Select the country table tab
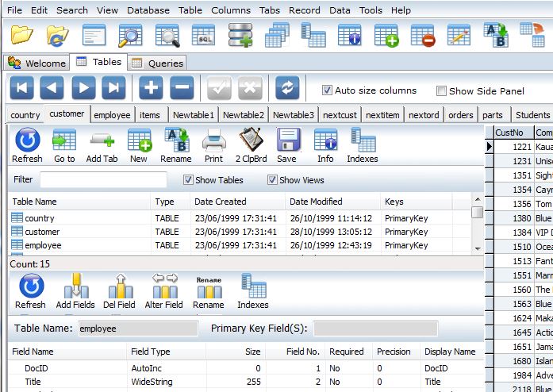Screen dimensions: 553x392 pyautogui.click(x=25, y=115)
